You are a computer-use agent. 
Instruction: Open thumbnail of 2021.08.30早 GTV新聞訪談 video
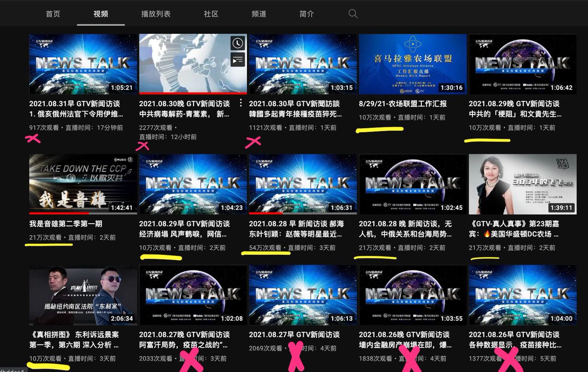tap(303, 64)
